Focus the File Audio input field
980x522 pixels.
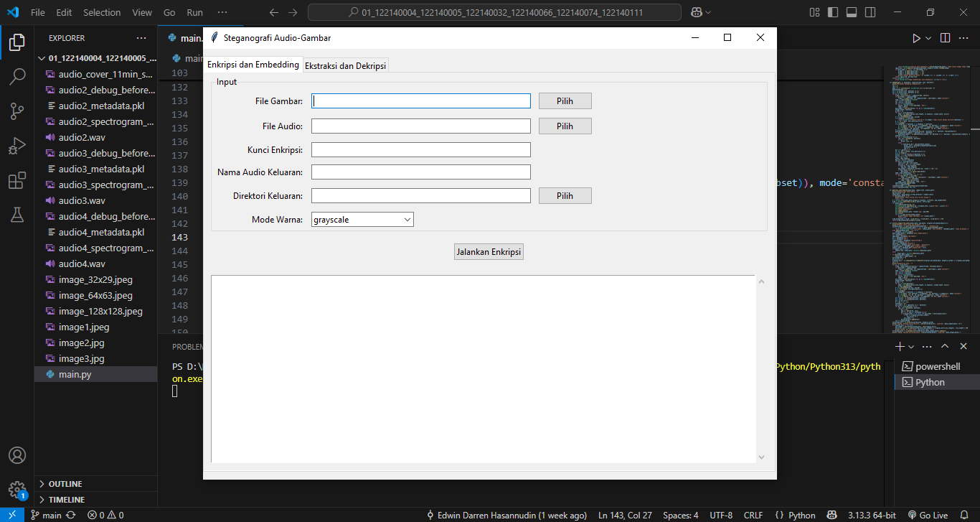[421, 126]
